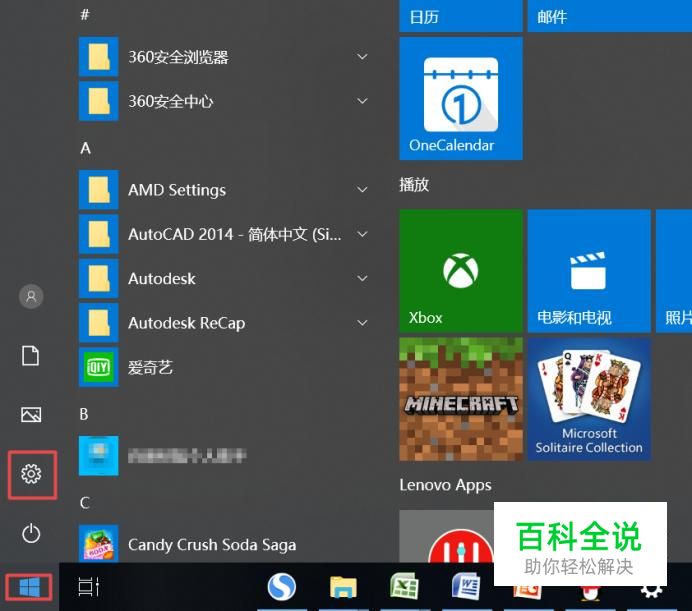Click the AMD Settings folder icon
The height and width of the screenshot is (611, 692).
(98, 190)
